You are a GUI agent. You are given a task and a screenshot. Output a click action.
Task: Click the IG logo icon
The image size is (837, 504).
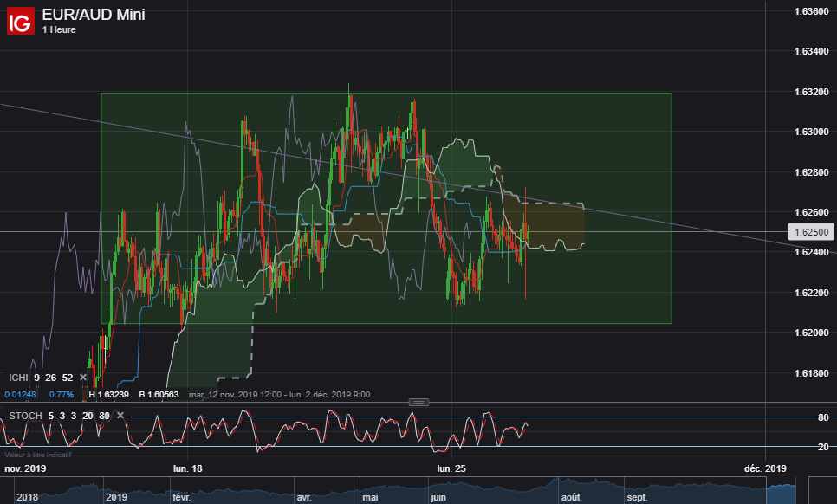pyautogui.click(x=20, y=21)
